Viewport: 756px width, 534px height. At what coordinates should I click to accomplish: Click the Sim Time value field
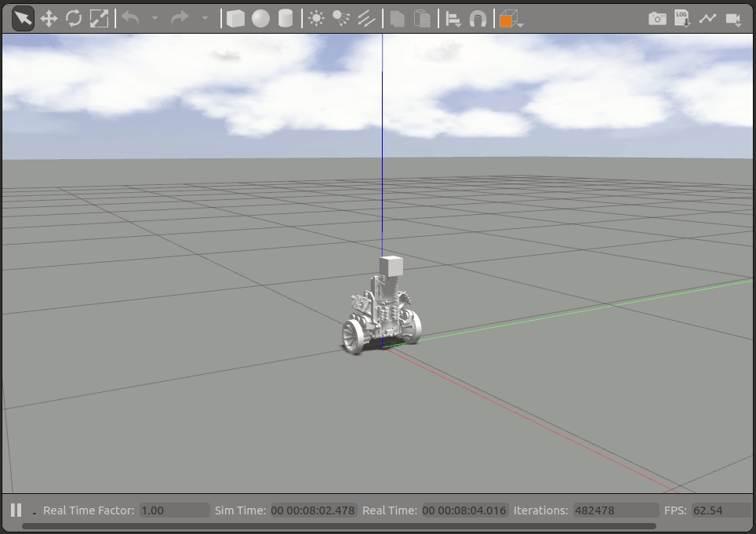[x=314, y=510]
